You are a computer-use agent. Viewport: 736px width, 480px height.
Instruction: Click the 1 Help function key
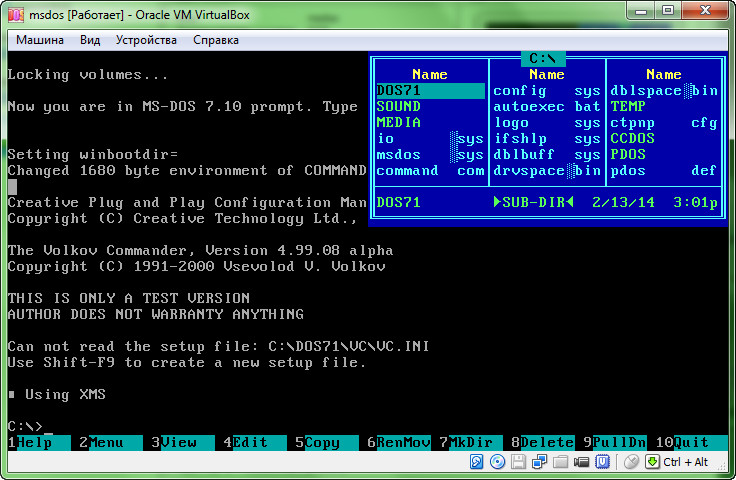pyautogui.click(x=39, y=442)
